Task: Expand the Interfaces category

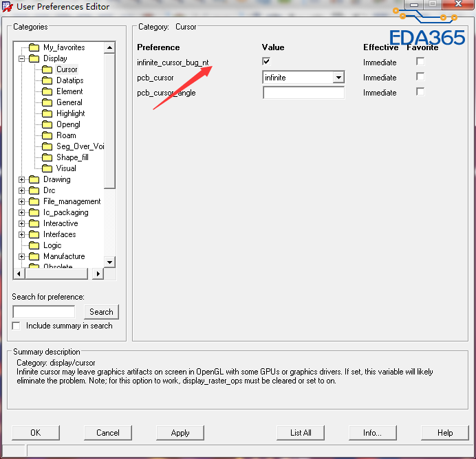Action: pos(21,235)
